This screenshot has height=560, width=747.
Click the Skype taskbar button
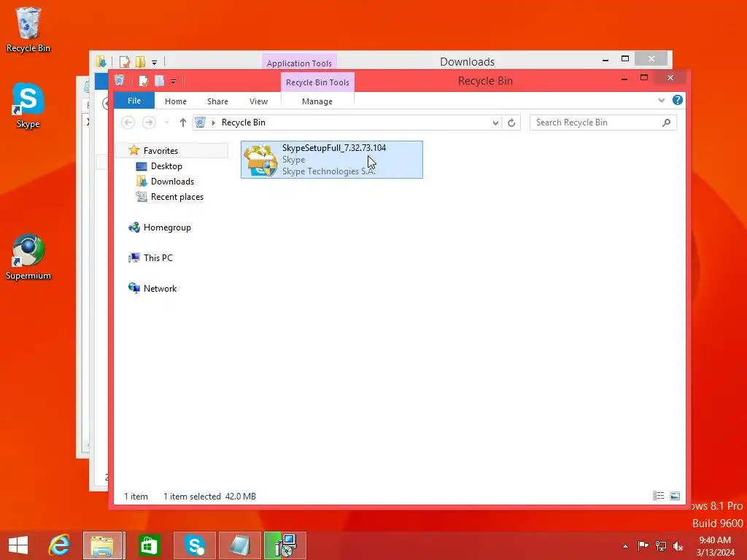point(194,545)
